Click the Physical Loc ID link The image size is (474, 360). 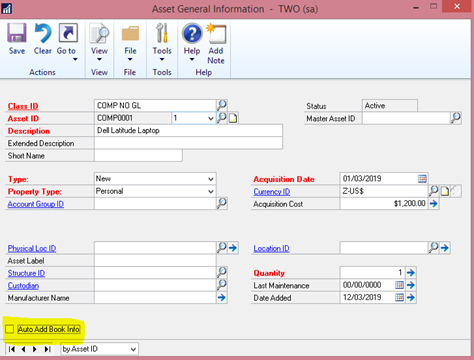[x=32, y=248]
